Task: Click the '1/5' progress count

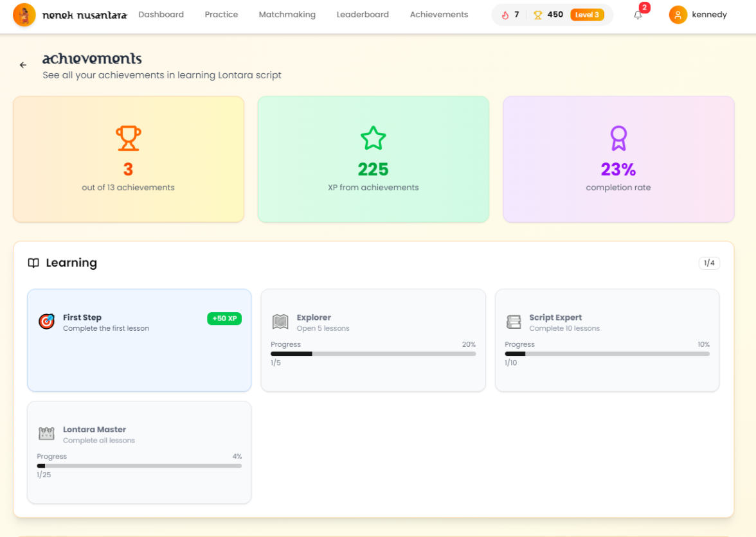Action: tap(276, 363)
